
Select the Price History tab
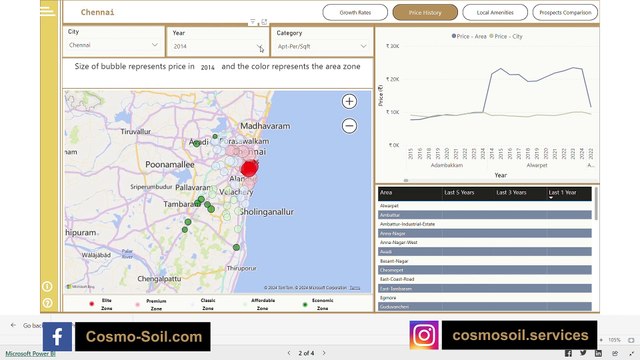pos(425,13)
